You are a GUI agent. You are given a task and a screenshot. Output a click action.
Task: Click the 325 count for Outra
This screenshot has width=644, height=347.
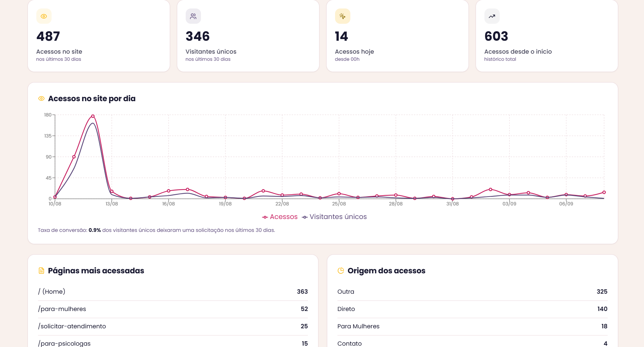point(602,292)
